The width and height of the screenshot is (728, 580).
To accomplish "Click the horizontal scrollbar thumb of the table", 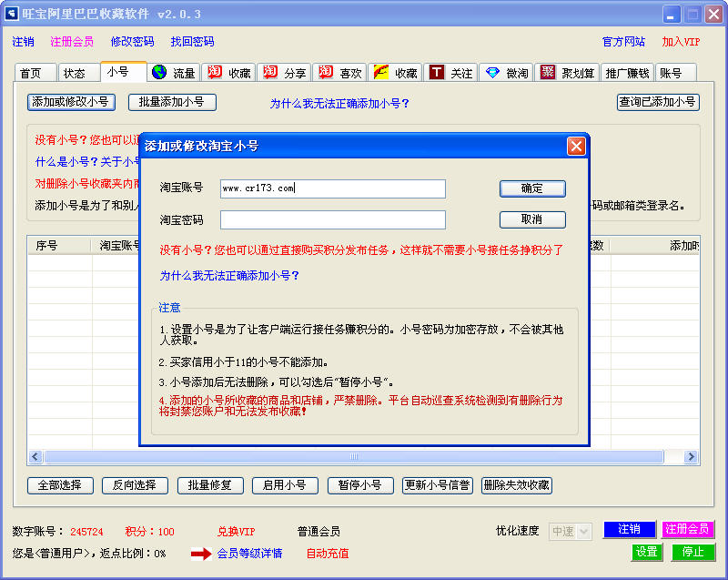I will (x=354, y=457).
